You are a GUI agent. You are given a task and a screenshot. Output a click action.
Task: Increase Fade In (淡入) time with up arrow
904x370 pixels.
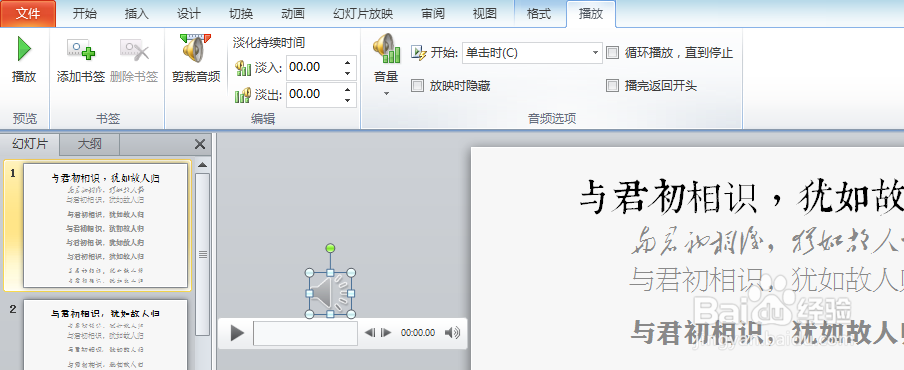point(347,62)
